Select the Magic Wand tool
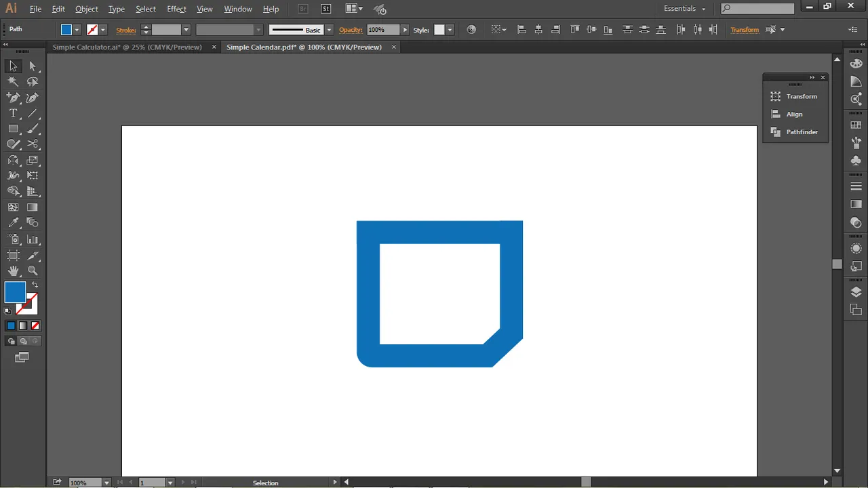This screenshot has height=488, width=868. pos(13,81)
